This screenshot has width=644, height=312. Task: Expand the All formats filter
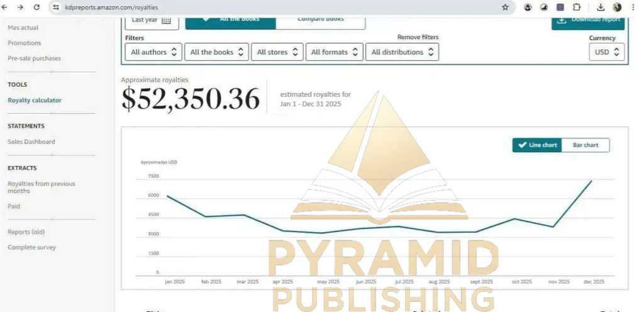click(335, 52)
